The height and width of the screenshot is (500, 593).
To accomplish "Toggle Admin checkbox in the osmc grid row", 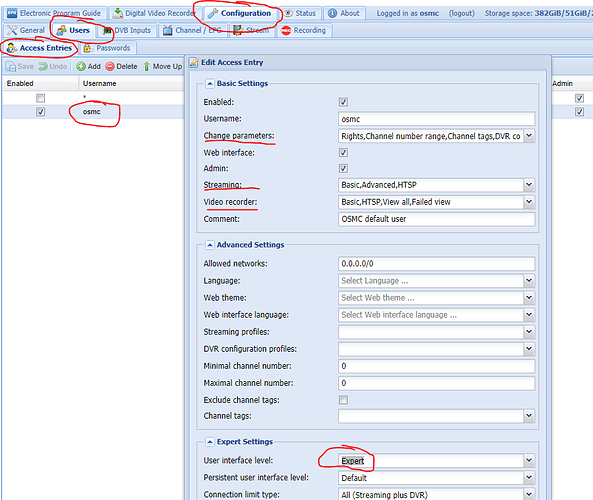I will click(579, 112).
